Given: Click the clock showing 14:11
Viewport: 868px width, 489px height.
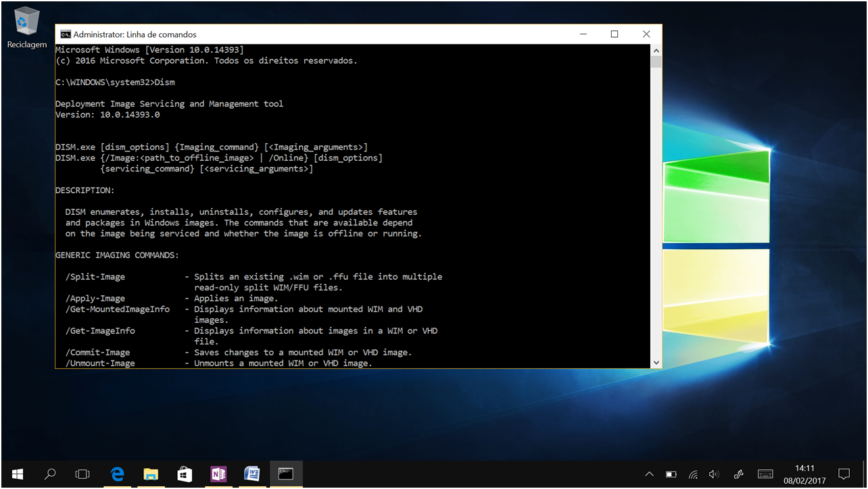Looking at the screenshot, I should click(804, 474).
